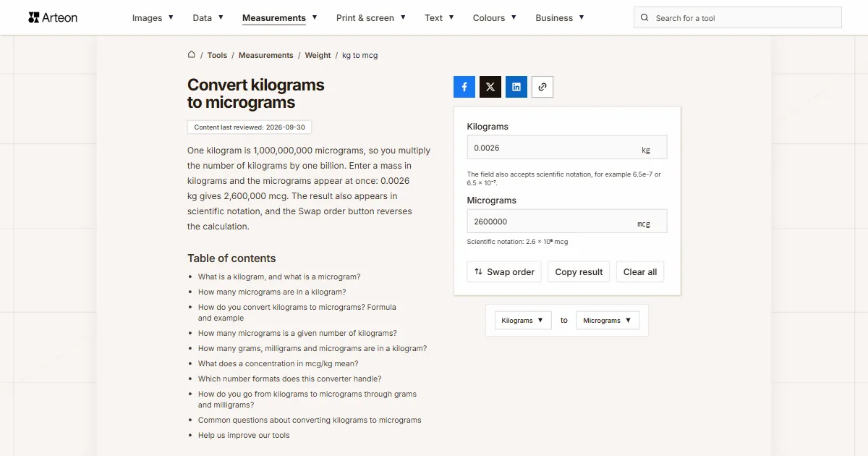Open 'Which number formats' link

click(290, 379)
